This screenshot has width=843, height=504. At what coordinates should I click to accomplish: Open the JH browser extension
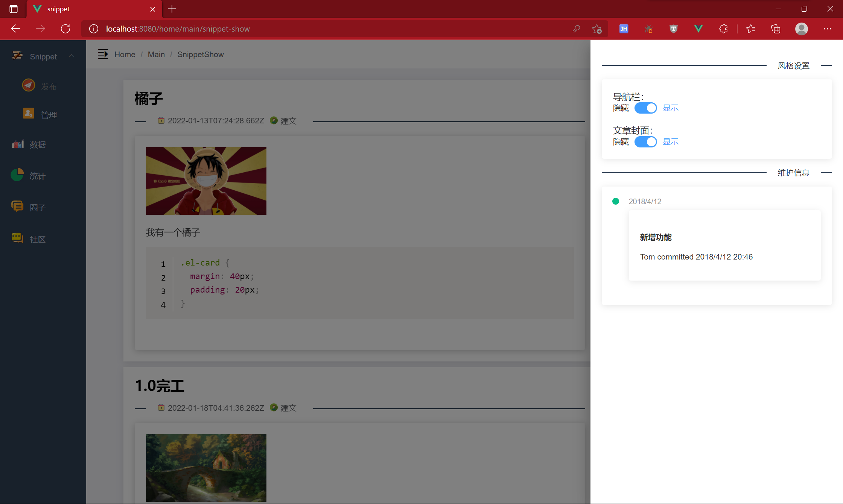pos(624,29)
